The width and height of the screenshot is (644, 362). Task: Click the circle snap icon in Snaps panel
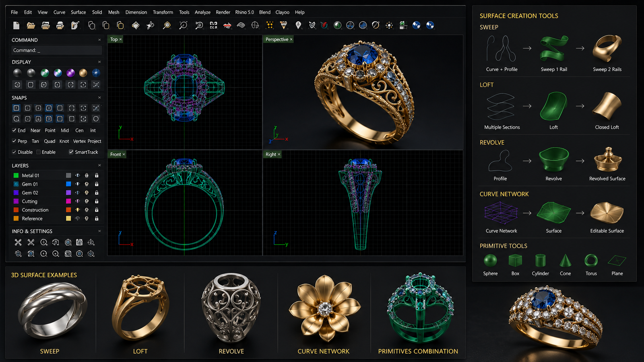(x=96, y=119)
